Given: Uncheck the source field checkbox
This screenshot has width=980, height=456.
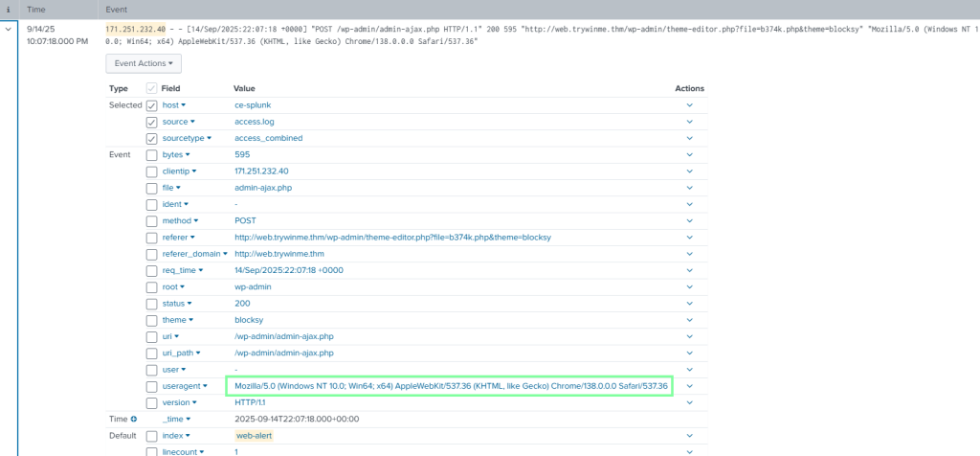Looking at the screenshot, I should click(x=151, y=122).
